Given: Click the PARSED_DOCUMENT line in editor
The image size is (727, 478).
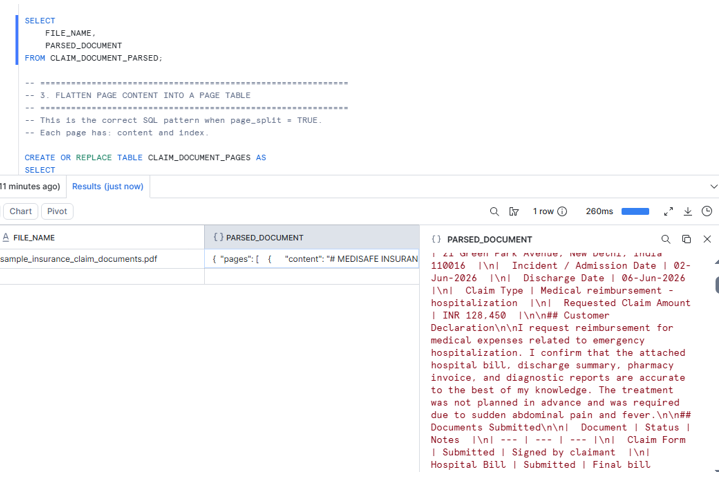Looking at the screenshot, I should 83,46.
